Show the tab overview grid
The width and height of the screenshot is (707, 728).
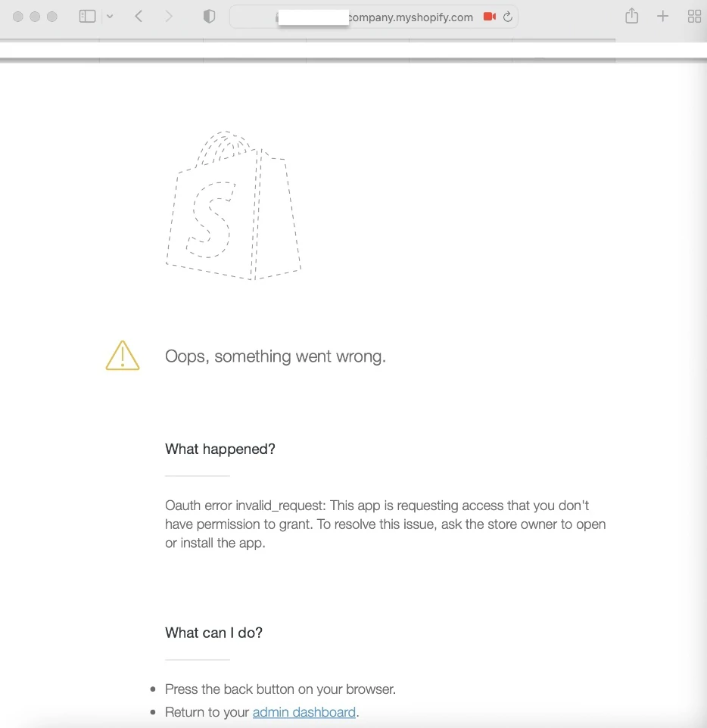click(693, 17)
